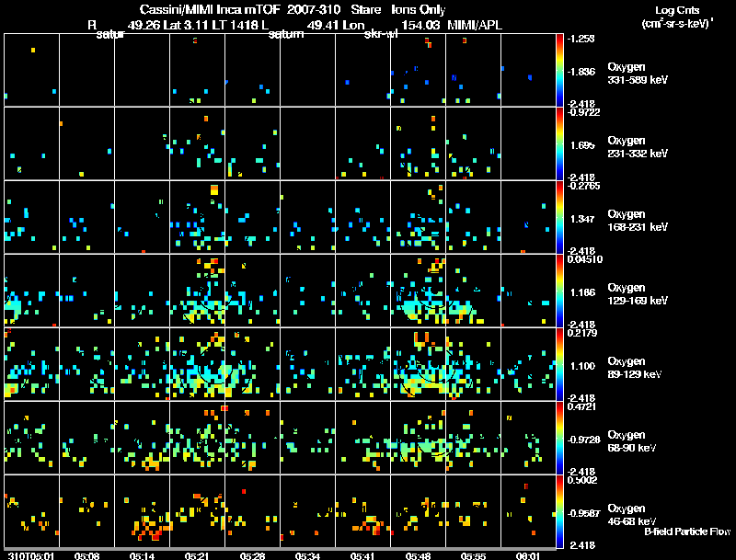The height and width of the screenshot is (560, 736).
Task: Click the 'LT 1418' header value
Action: coord(236,26)
